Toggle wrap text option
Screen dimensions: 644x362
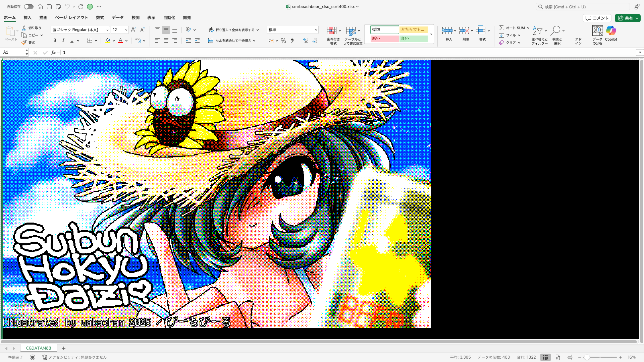click(x=232, y=30)
